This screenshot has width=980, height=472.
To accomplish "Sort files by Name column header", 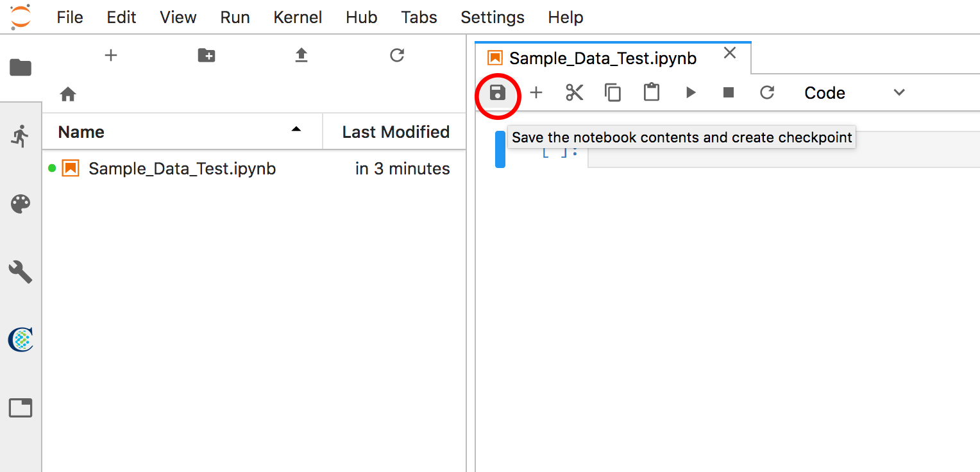I will click(x=182, y=132).
